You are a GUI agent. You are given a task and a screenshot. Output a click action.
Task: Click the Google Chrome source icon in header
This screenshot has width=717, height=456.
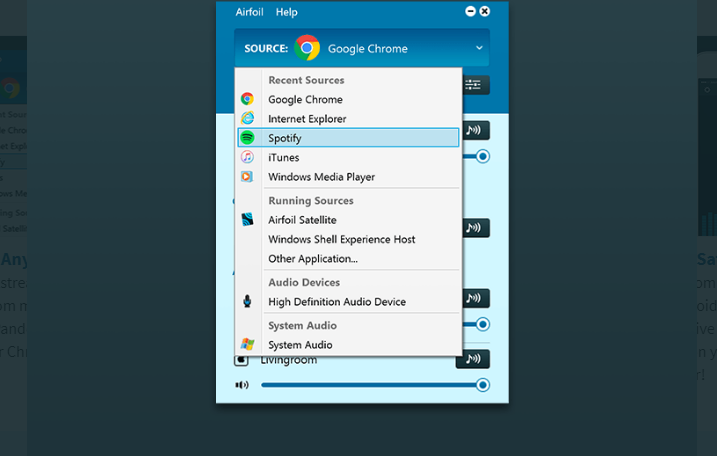(x=307, y=48)
